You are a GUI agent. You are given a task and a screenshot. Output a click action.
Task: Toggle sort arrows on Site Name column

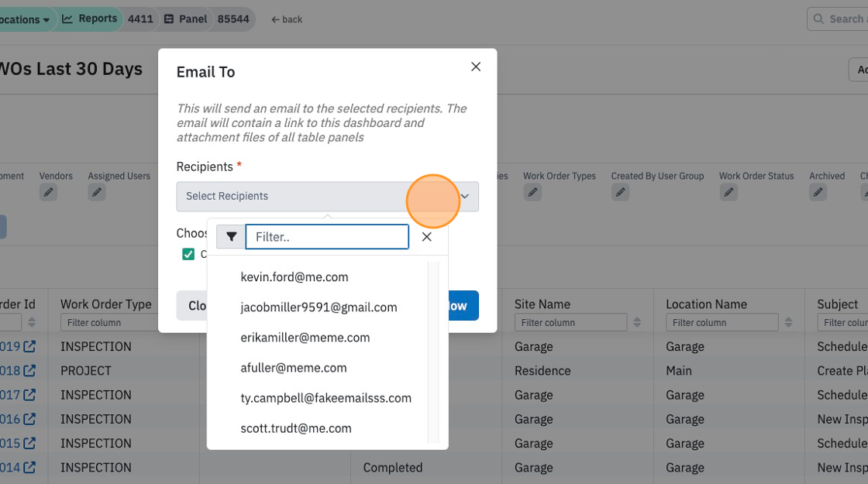(x=637, y=322)
